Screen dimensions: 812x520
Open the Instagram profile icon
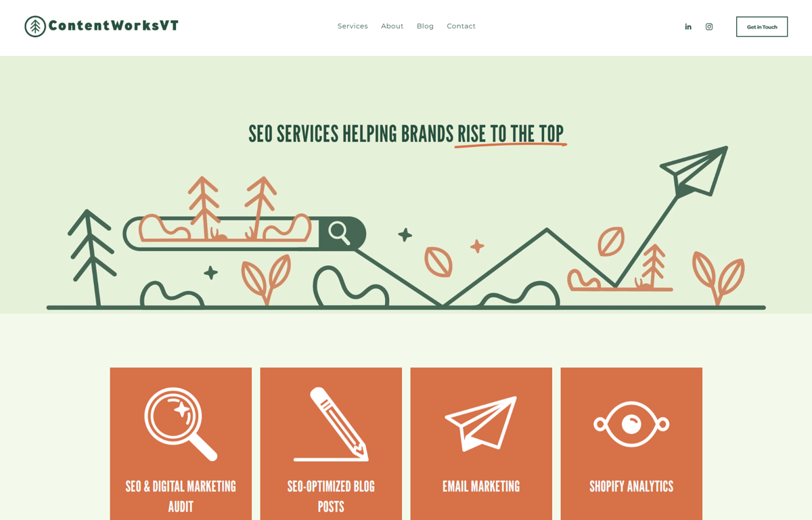tap(709, 27)
